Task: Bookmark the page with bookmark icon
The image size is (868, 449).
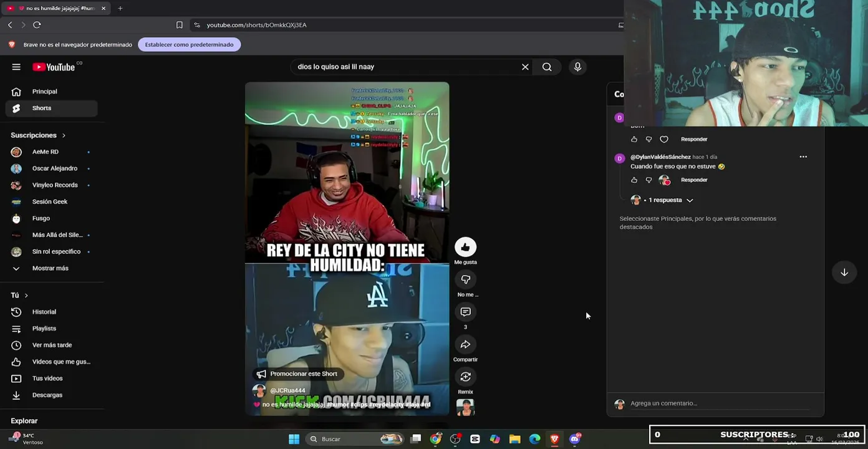Action: tap(180, 25)
